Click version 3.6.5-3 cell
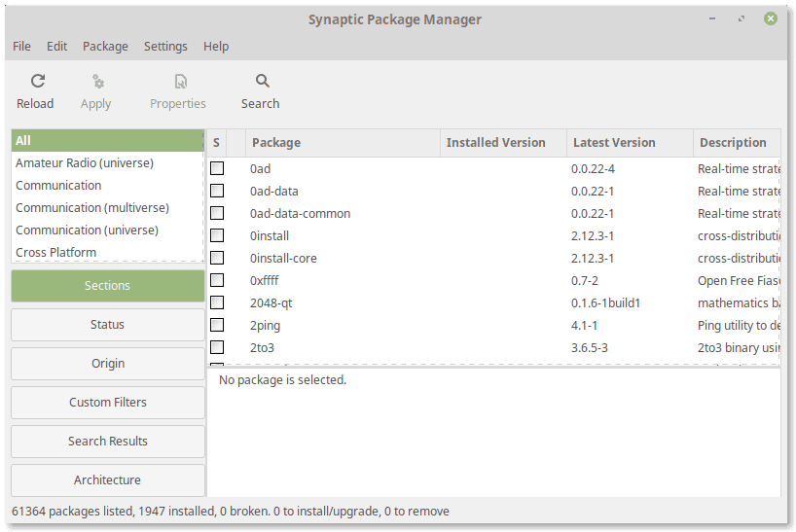This screenshot has height=532, width=796. pyautogui.click(x=589, y=347)
